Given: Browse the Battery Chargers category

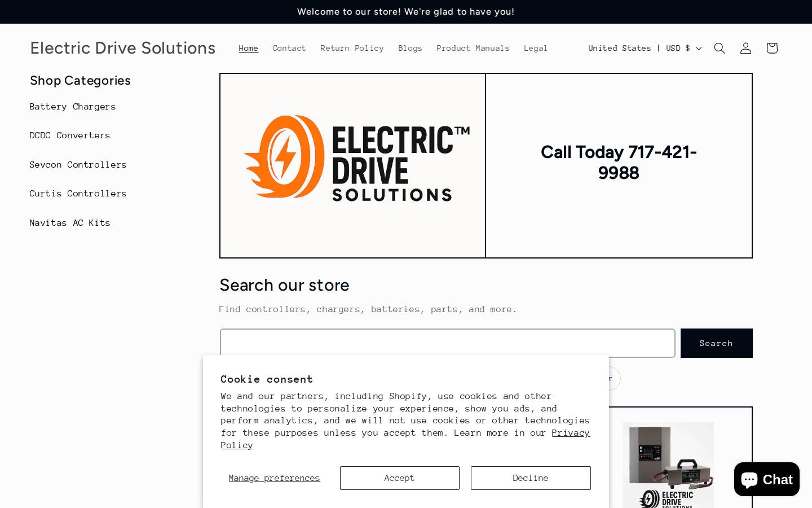Looking at the screenshot, I should tap(73, 107).
